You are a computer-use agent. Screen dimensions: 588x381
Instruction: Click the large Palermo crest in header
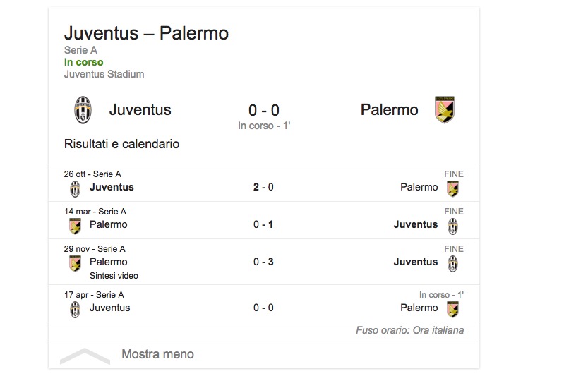[x=445, y=110]
